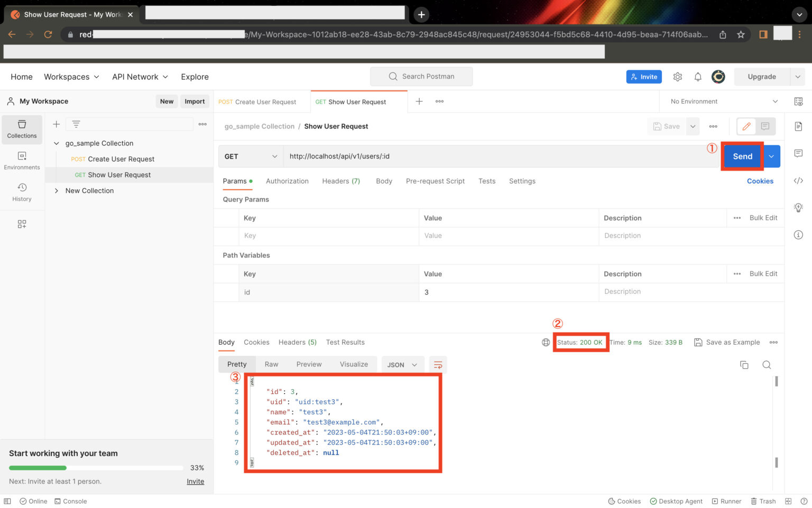Open the Environments sidebar panel

(x=22, y=161)
